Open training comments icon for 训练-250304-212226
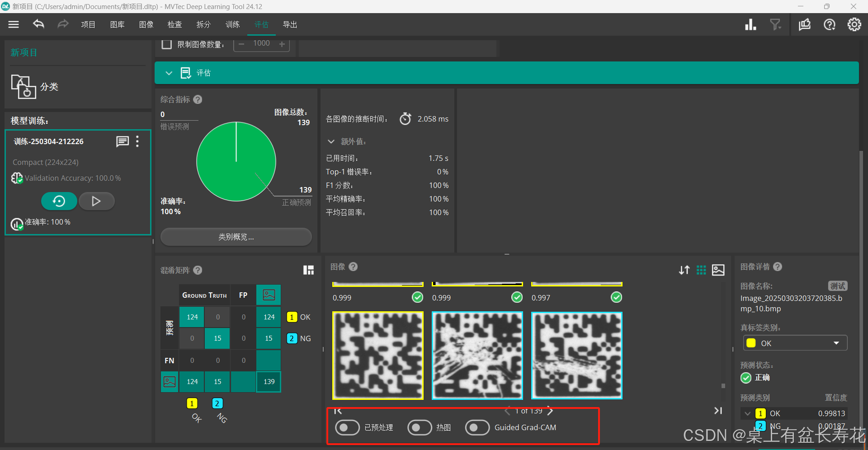868x450 pixels. click(x=123, y=141)
